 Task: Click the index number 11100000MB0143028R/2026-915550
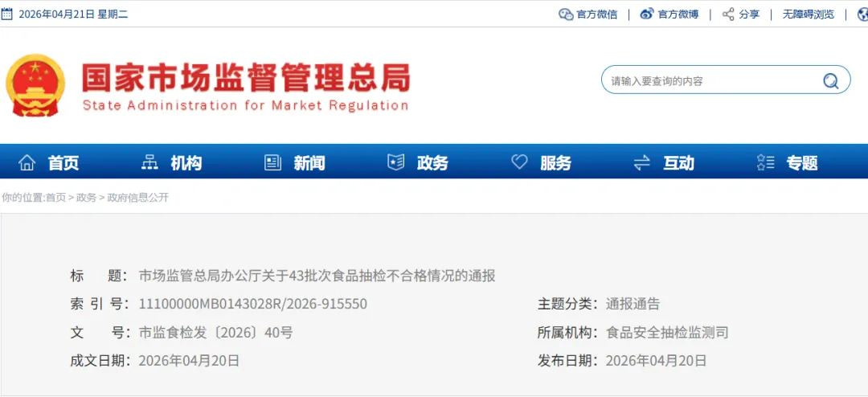point(252,304)
